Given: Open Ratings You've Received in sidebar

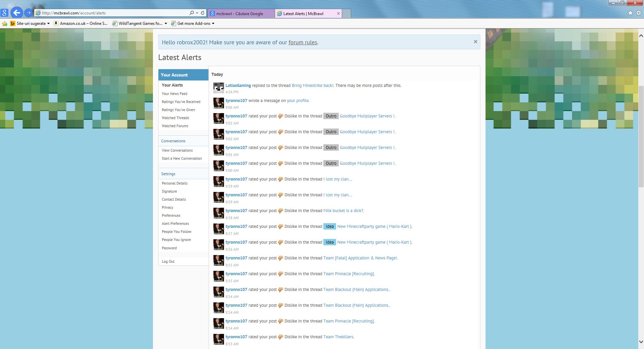Looking at the screenshot, I should [181, 102].
